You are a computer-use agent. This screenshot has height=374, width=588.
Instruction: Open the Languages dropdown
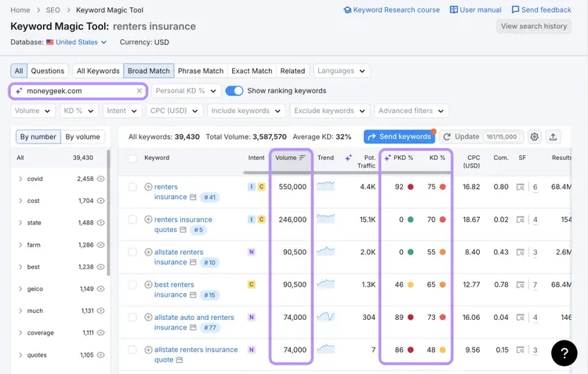[x=341, y=71]
